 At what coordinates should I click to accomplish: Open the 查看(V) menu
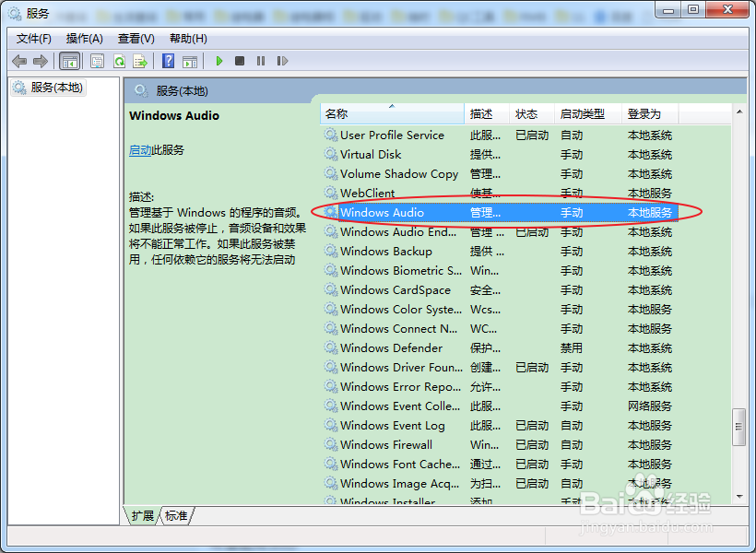pos(136,39)
